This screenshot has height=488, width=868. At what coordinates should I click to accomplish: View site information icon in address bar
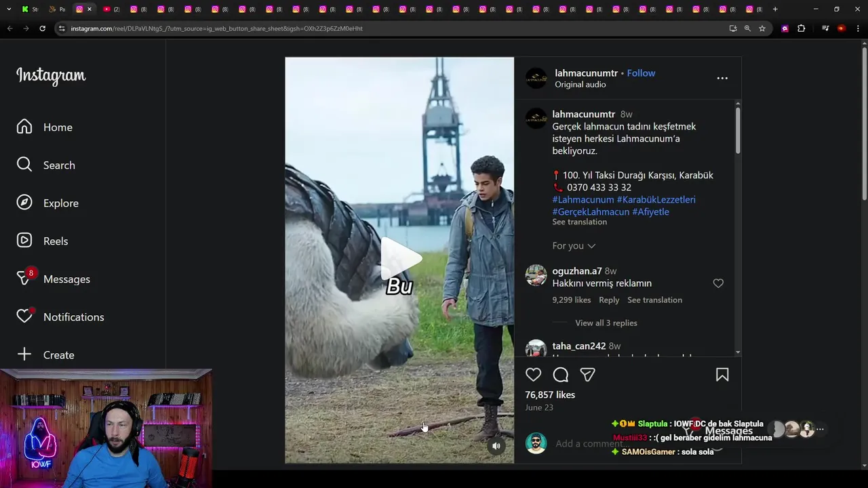(62, 28)
